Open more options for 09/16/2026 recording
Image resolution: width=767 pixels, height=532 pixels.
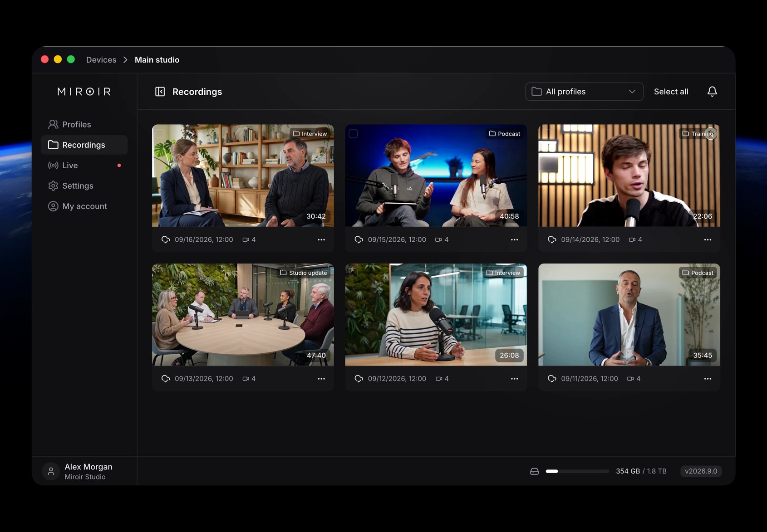click(321, 239)
